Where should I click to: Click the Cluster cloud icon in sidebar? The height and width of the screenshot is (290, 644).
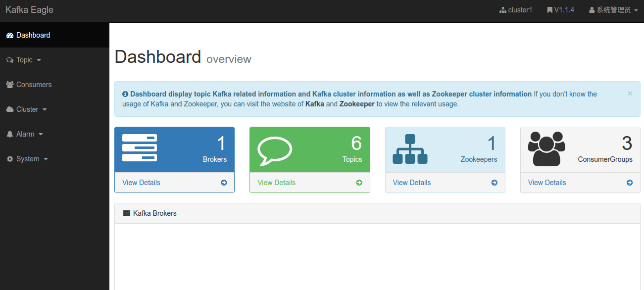pyautogui.click(x=10, y=109)
